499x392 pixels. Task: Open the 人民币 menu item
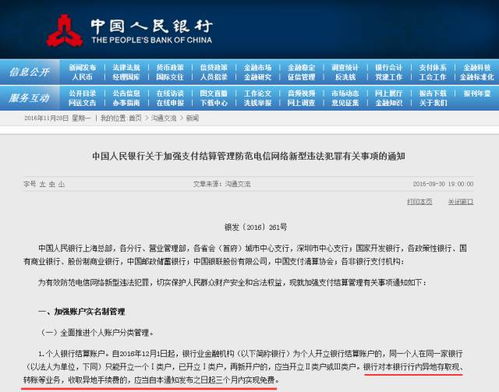[82, 77]
